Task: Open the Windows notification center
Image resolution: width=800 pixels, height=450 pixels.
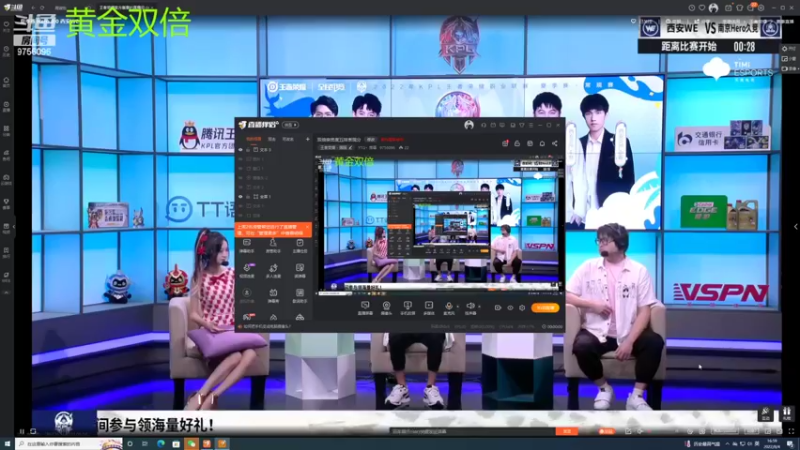Action: point(790,444)
